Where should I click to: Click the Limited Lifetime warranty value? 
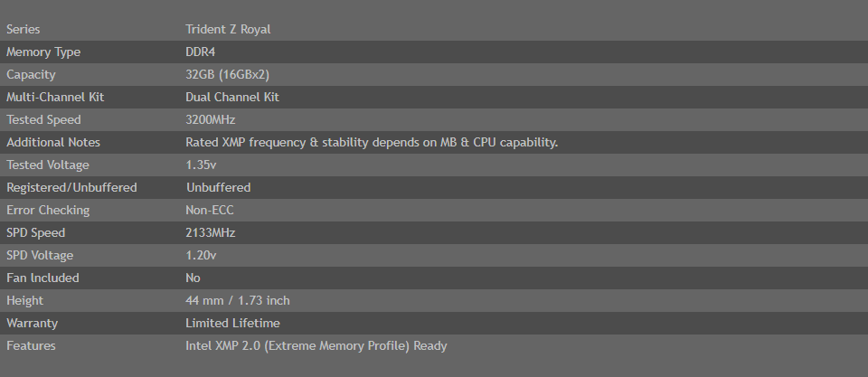pos(232,324)
